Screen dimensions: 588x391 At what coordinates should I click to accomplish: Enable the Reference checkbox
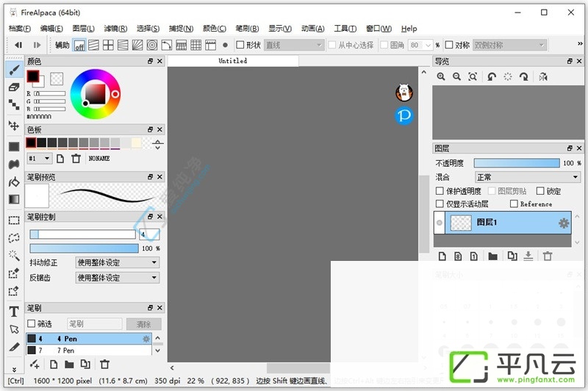pos(514,204)
